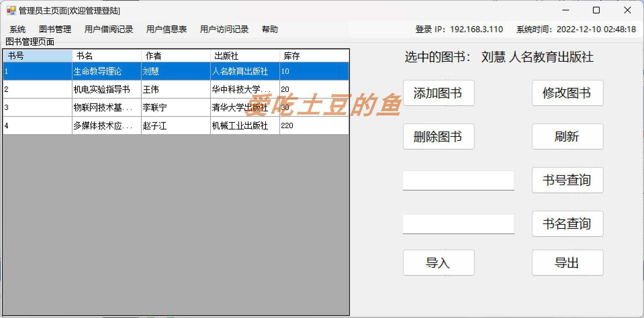The image size is (644, 318).
Task: Click the 添加图书 (Add Book) button
Action: pos(438,93)
